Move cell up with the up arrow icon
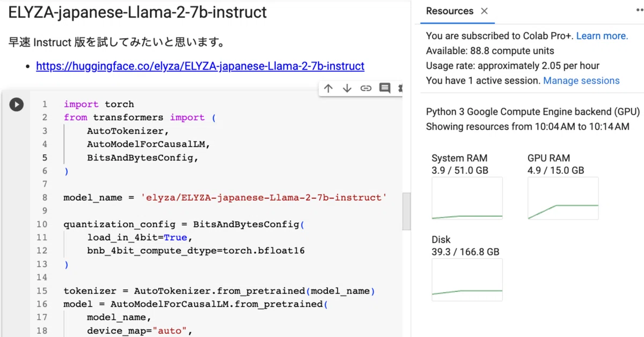 pos(328,89)
